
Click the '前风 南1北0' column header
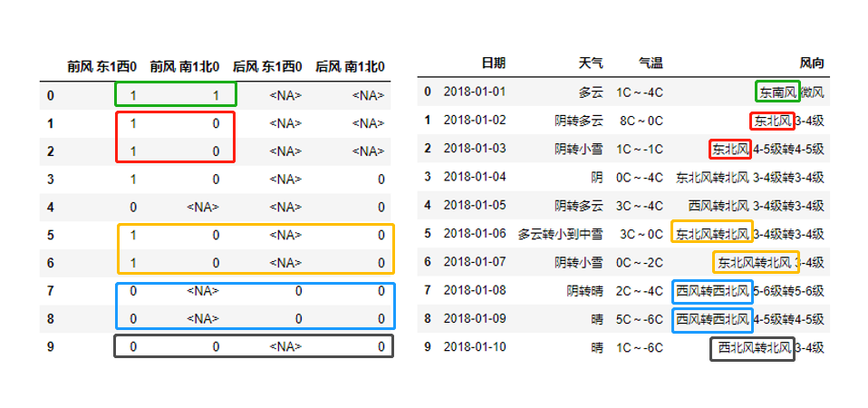[185, 67]
